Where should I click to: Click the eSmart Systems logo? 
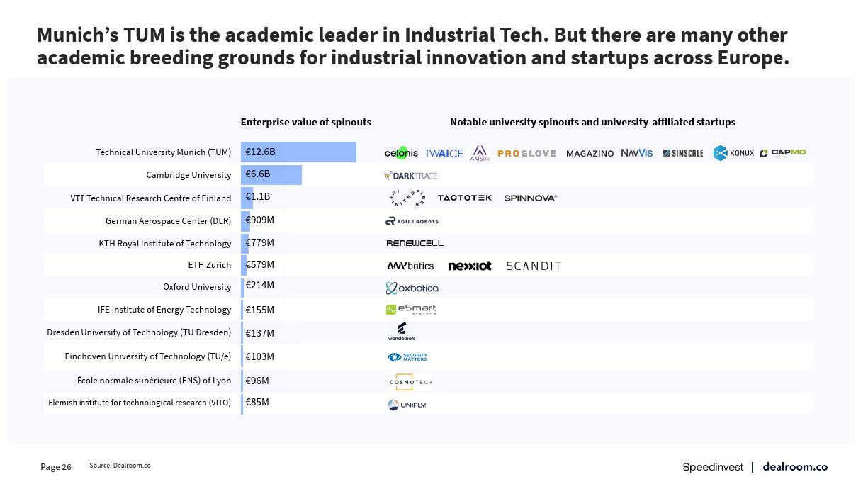[x=411, y=310]
